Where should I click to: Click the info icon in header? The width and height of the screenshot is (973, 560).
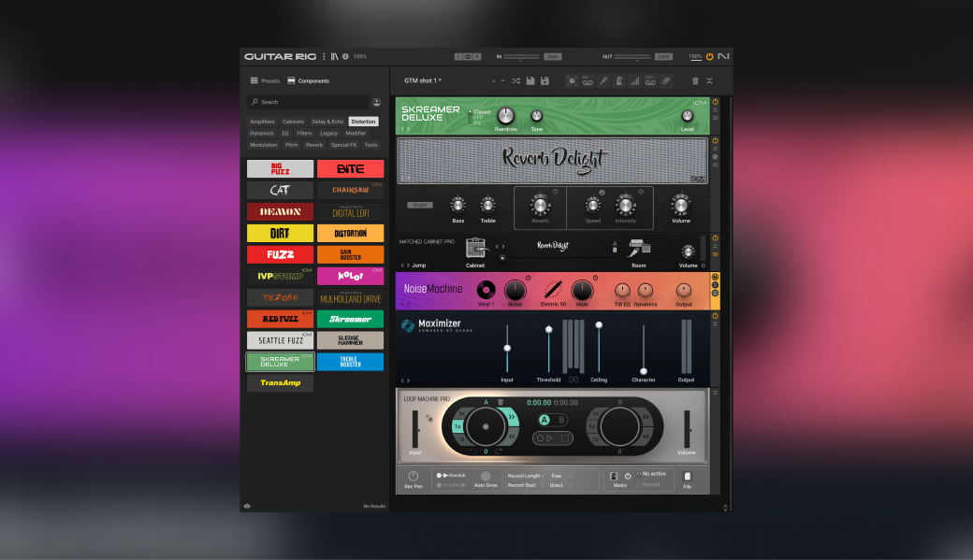coord(345,56)
